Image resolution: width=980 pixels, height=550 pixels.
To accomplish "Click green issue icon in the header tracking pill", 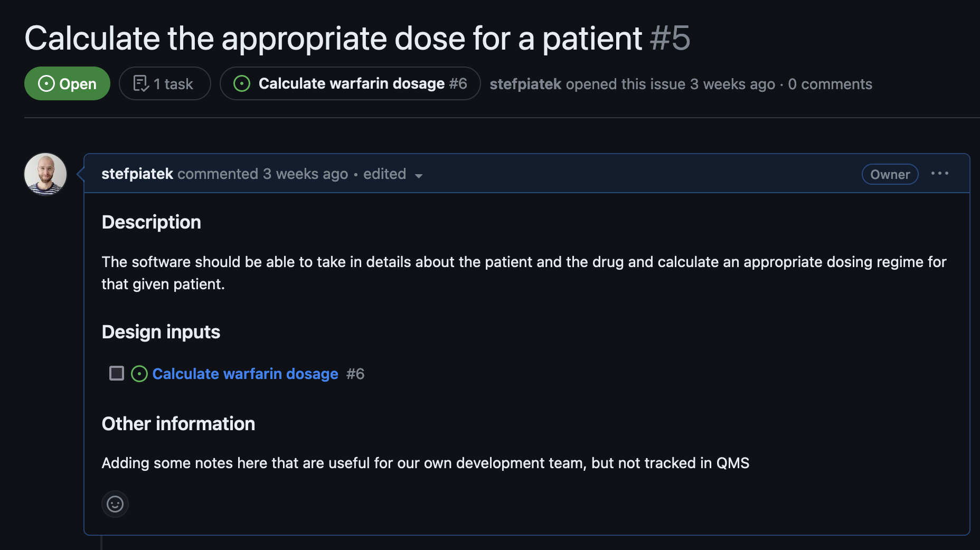I will click(242, 83).
